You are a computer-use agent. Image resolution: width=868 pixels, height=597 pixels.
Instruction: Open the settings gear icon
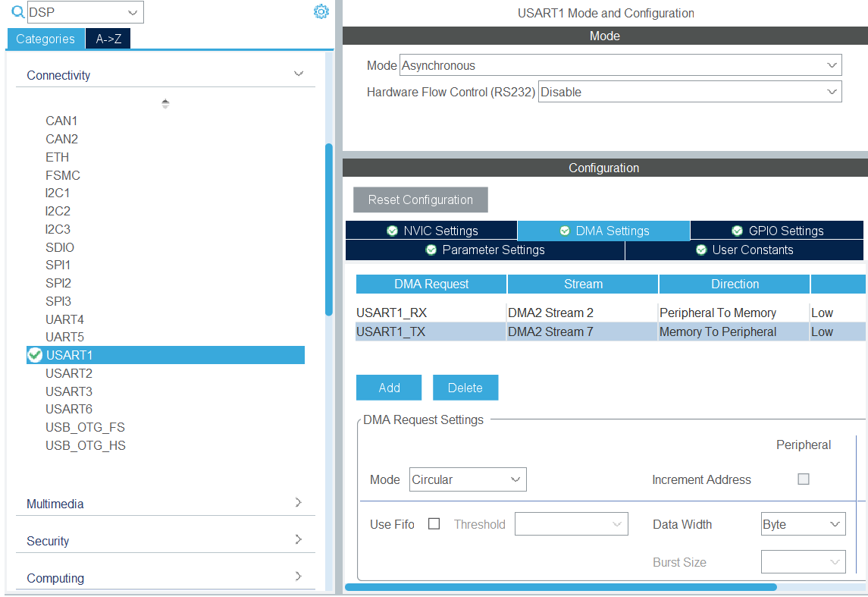[x=321, y=12]
